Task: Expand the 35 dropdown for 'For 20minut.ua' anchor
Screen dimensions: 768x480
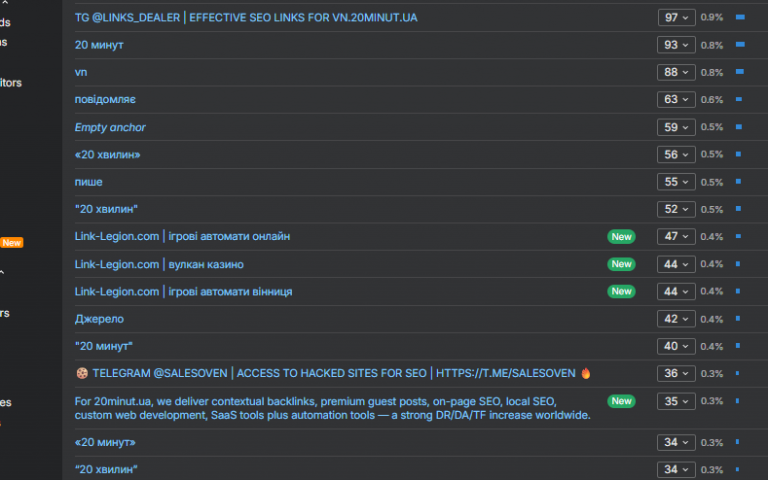Action: click(x=676, y=402)
